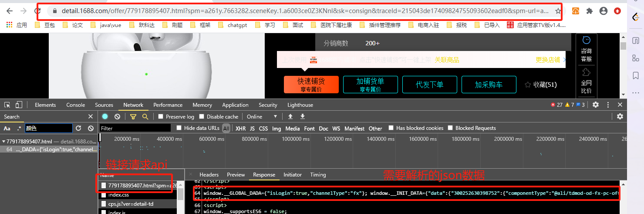Image resolution: width=644 pixels, height=214 pixels.
Task: Click the 加采购车 button
Action: pos(489,85)
